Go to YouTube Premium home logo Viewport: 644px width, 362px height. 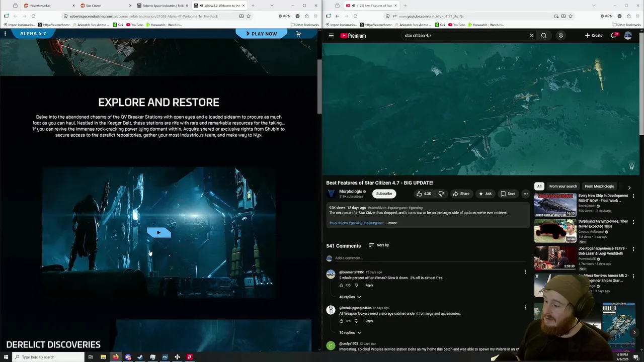tap(353, 36)
